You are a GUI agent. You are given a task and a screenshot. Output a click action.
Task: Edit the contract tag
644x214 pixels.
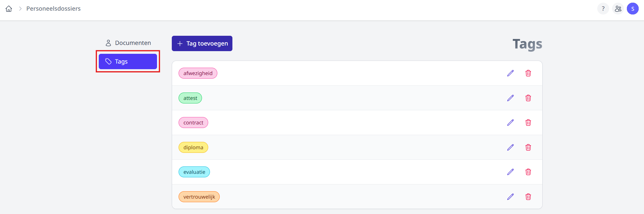coord(510,123)
